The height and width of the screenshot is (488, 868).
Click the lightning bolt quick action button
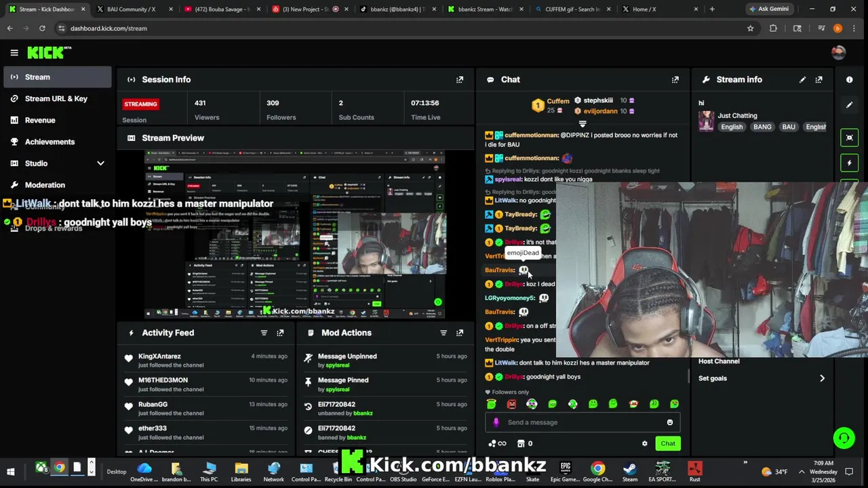[x=849, y=163]
